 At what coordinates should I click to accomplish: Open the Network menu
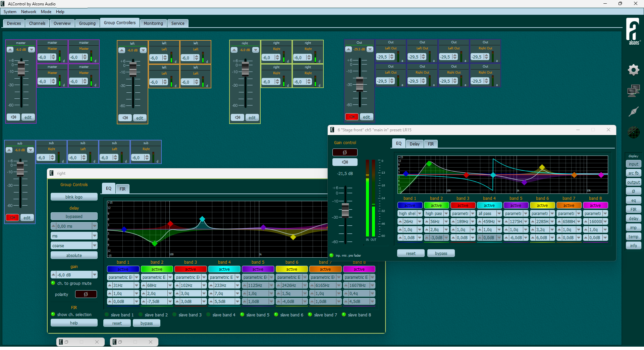(29, 12)
